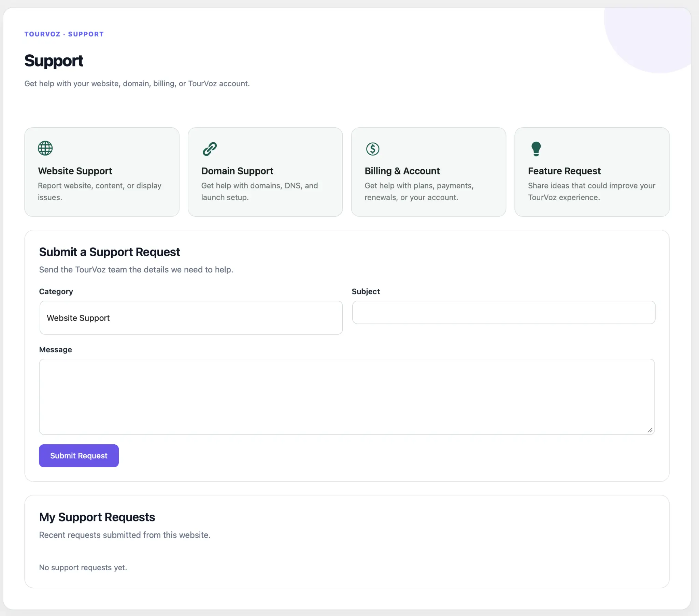699x616 pixels.
Task: Click the dollar sign Billing icon
Action: [372, 149]
